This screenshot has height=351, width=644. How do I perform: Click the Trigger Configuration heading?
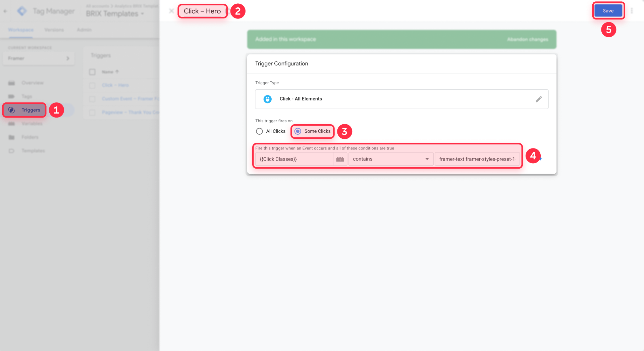click(x=281, y=63)
